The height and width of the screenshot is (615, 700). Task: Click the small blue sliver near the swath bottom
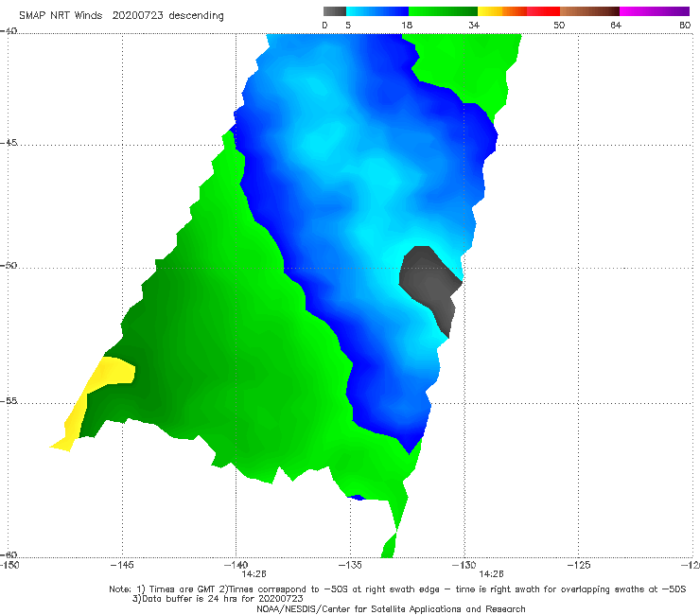pyautogui.click(x=357, y=497)
